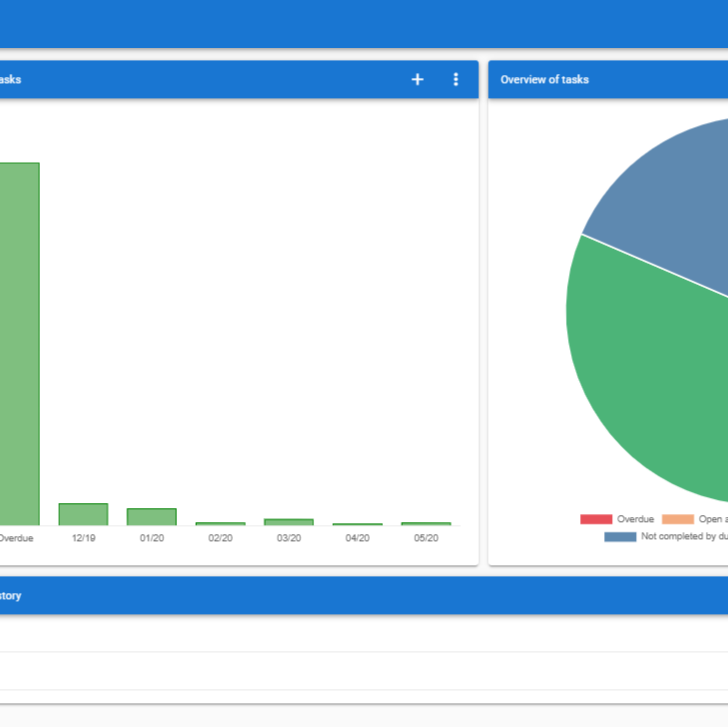Toggle the blue Not completed legend swatch
The width and height of the screenshot is (728, 727).
(x=620, y=537)
